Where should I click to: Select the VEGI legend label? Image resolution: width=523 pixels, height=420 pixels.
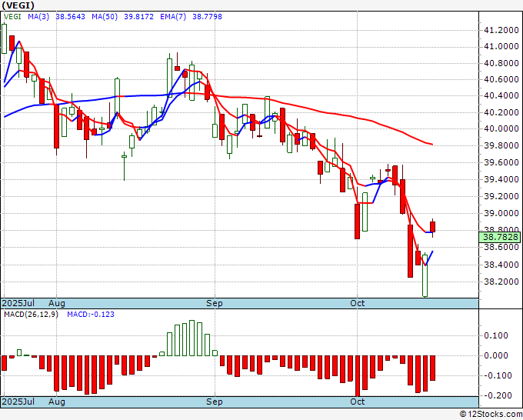[12, 17]
